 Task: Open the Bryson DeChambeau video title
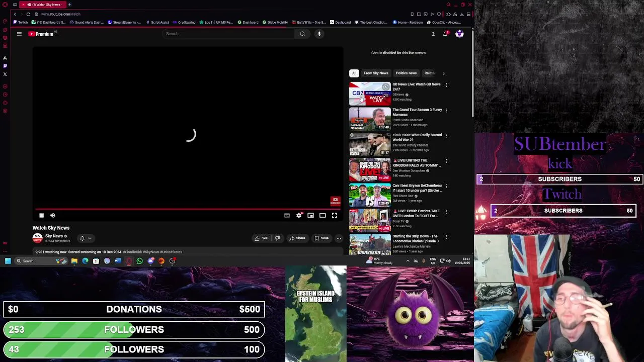pyautogui.click(x=417, y=188)
